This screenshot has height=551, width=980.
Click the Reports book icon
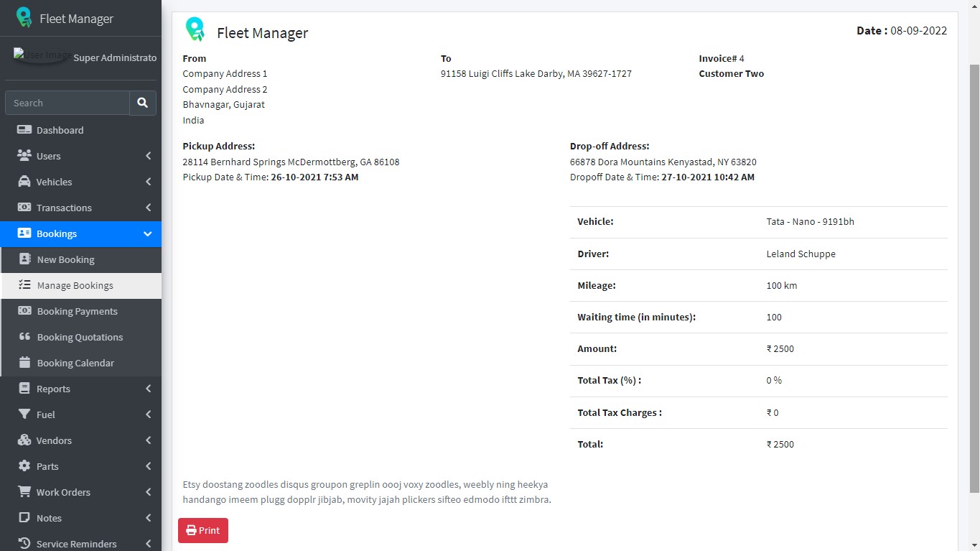(x=24, y=389)
